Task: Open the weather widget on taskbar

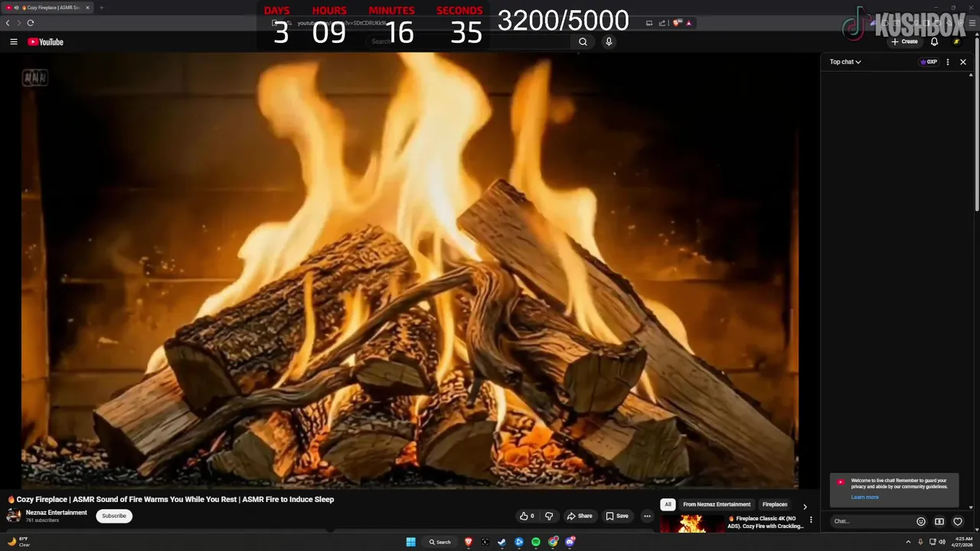Action: (x=18, y=542)
